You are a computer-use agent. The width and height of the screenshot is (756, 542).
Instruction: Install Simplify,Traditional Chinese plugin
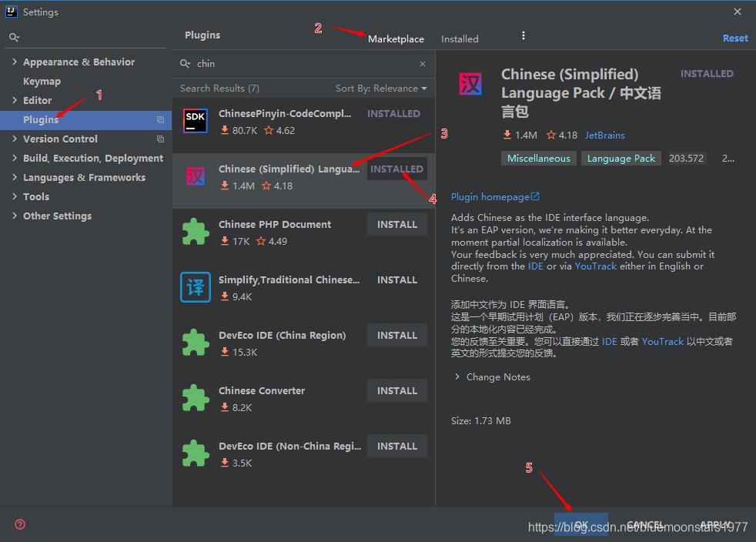(x=396, y=279)
